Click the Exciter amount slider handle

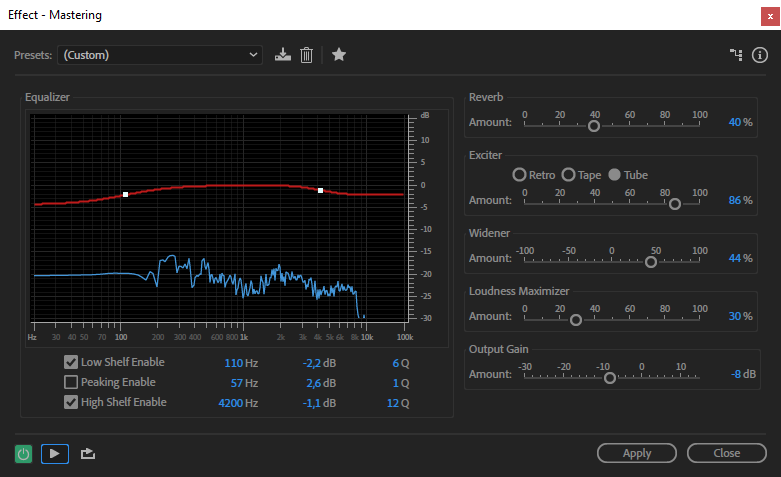[675, 204]
